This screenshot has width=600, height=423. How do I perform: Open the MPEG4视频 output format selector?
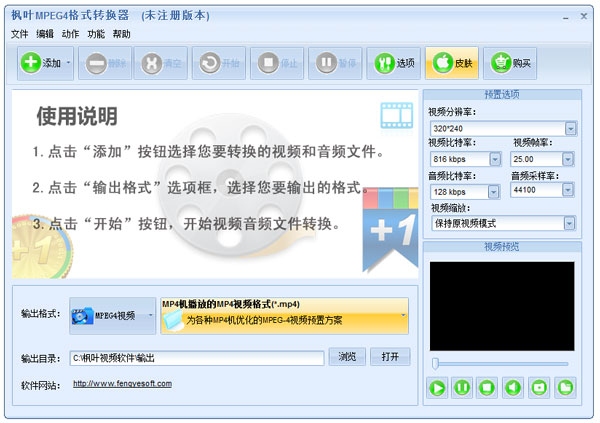[112, 316]
